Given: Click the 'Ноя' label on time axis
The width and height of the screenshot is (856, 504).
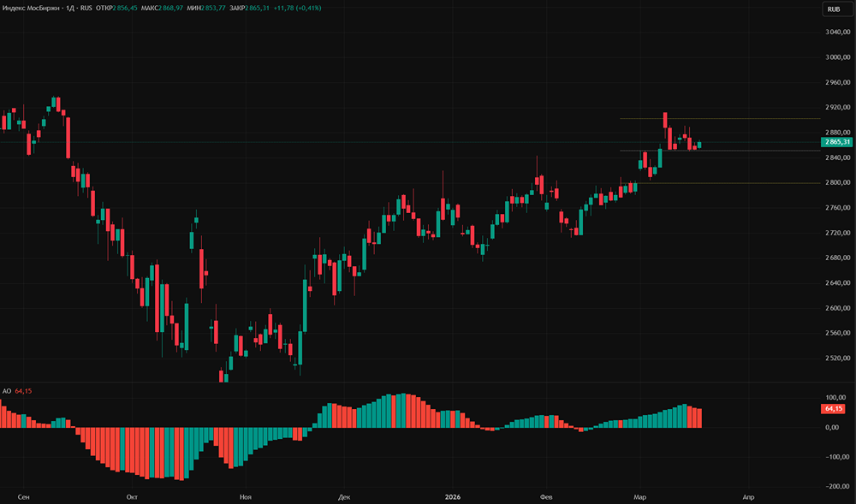Looking at the screenshot, I should click(246, 497).
